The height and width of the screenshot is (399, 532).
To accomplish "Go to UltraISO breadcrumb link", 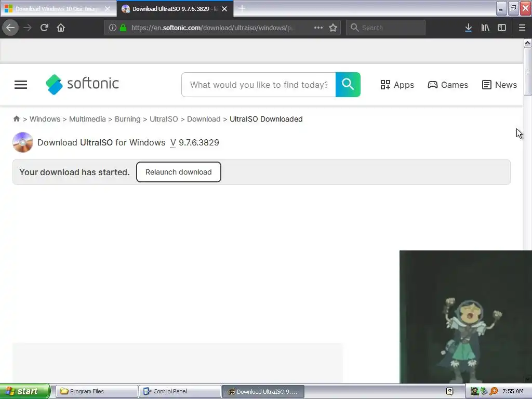I will (164, 119).
